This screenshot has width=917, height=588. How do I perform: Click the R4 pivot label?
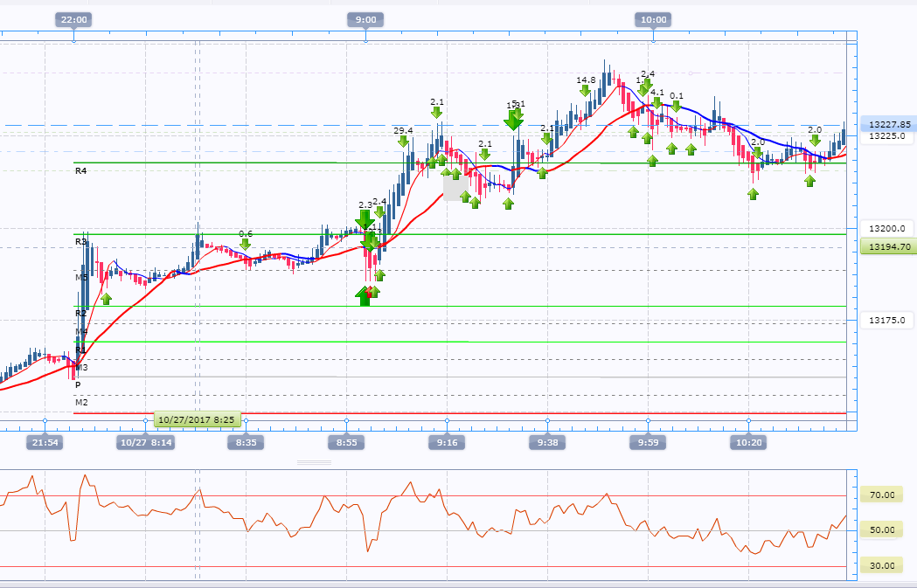[80, 170]
